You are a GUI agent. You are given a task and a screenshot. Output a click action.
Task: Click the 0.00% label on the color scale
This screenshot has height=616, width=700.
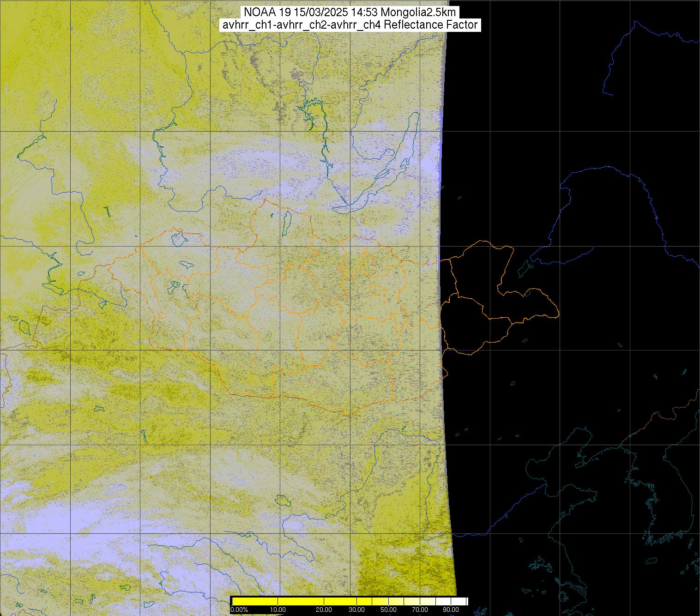pyautogui.click(x=239, y=610)
